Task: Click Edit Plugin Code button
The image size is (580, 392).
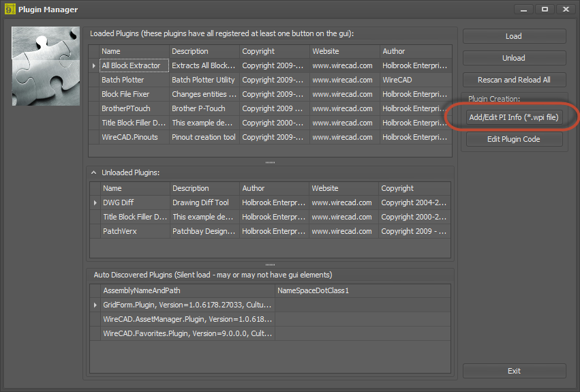Action: [x=514, y=139]
